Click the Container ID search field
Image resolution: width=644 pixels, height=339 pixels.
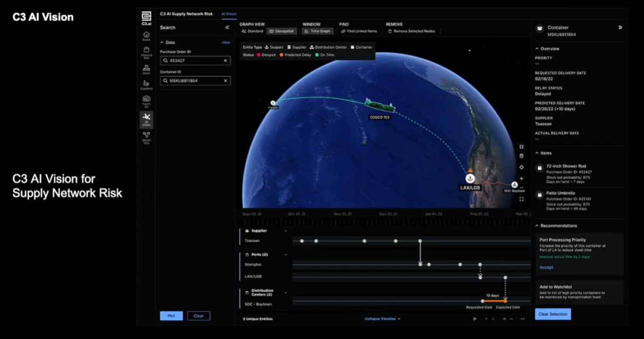pos(195,81)
